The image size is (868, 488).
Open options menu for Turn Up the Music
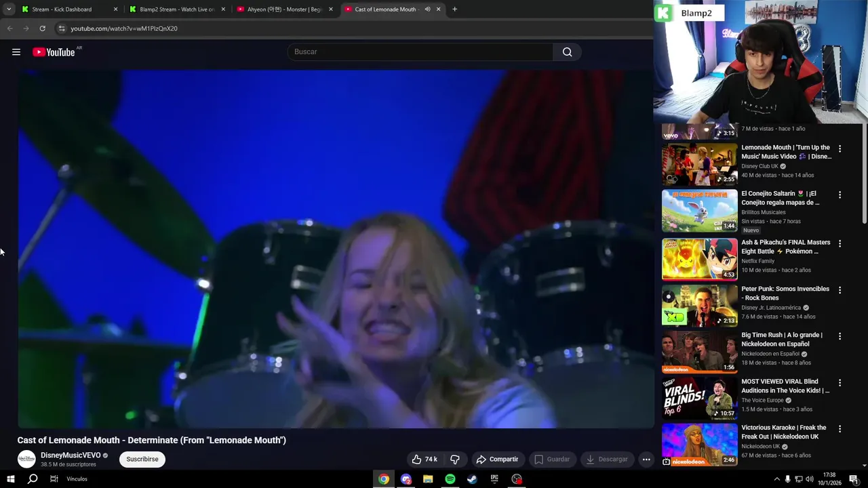(x=840, y=148)
